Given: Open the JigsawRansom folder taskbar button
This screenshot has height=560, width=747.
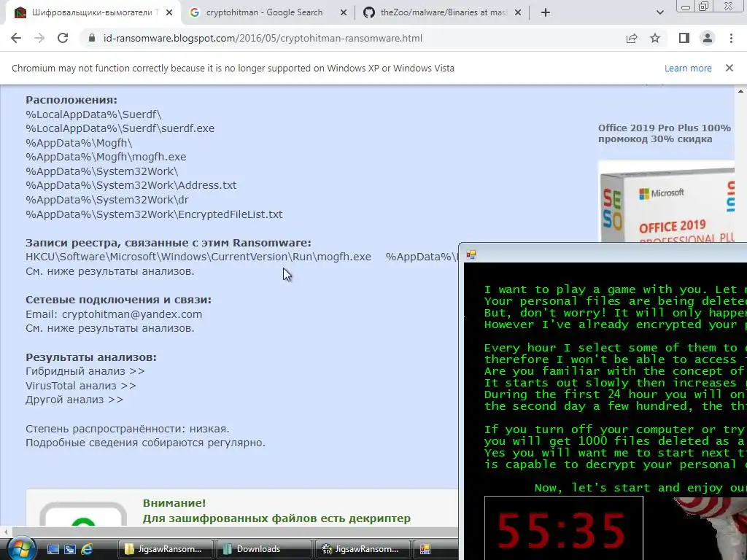Looking at the screenshot, I should (166, 549).
